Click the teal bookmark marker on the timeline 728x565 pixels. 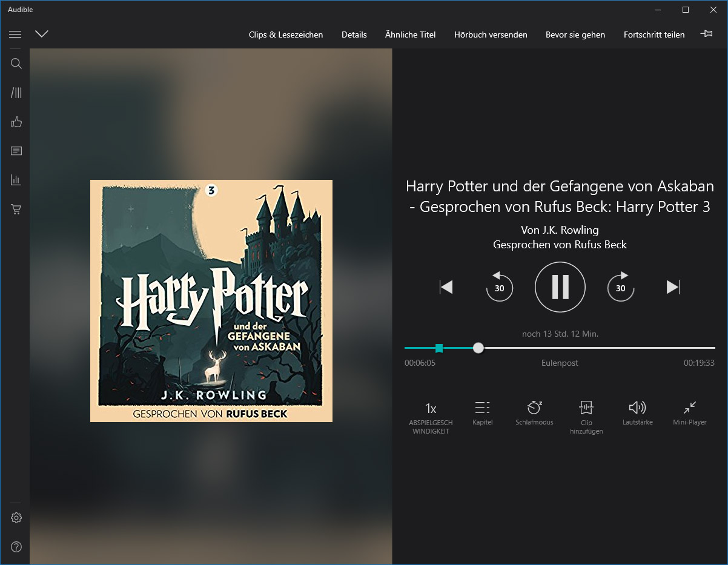pyautogui.click(x=439, y=348)
